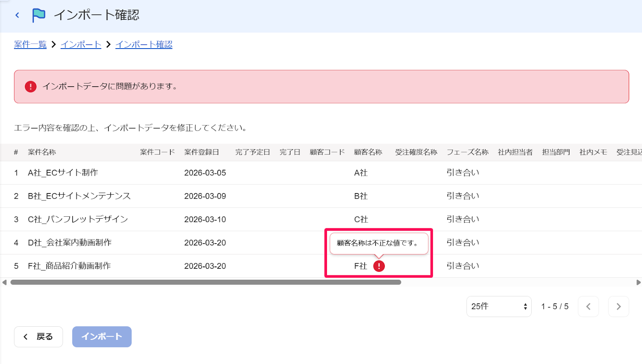Open the インポート breadcrumb link
Screen dimensions: 642x364
[x=81, y=45]
